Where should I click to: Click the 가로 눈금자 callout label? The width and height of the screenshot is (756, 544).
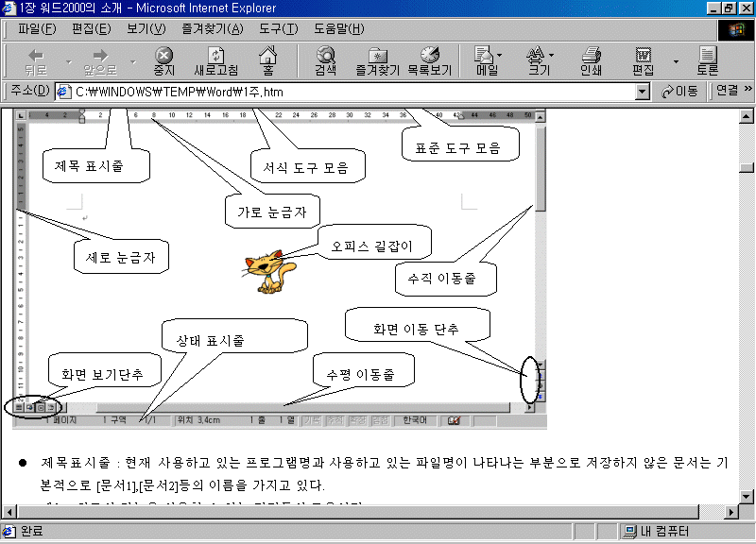[272, 212]
